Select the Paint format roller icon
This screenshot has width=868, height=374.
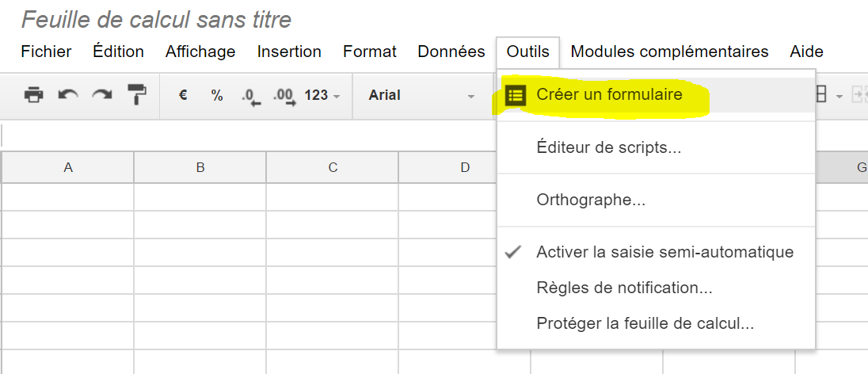[x=137, y=95]
